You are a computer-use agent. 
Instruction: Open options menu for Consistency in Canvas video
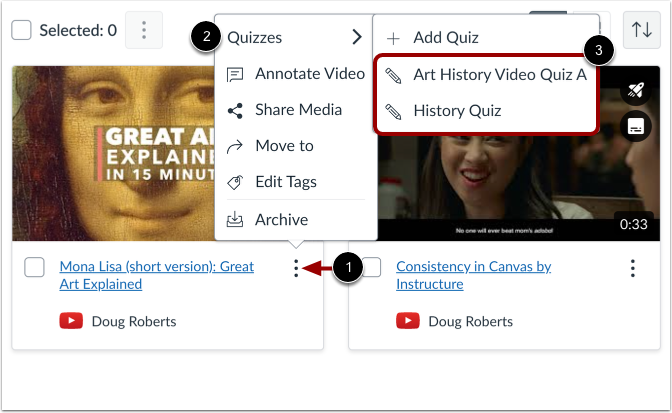(633, 268)
